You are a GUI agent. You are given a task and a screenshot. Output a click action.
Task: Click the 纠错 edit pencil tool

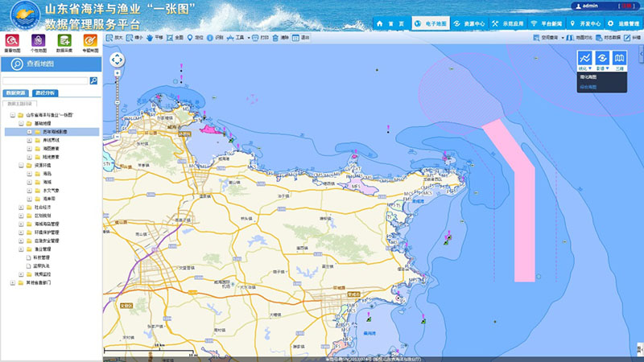[x=632, y=38]
